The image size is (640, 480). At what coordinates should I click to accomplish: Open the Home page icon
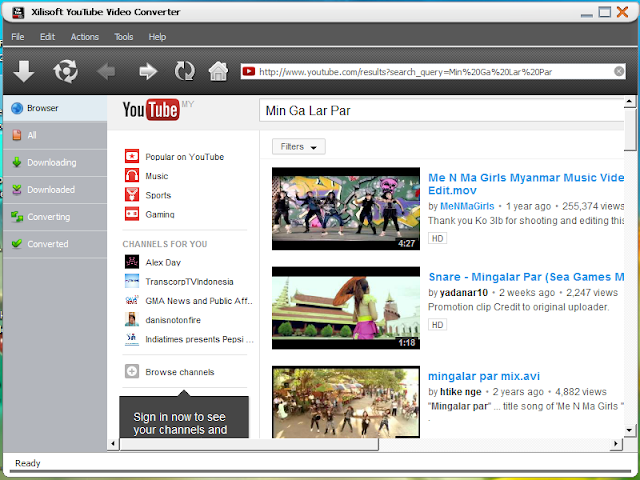[218, 71]
